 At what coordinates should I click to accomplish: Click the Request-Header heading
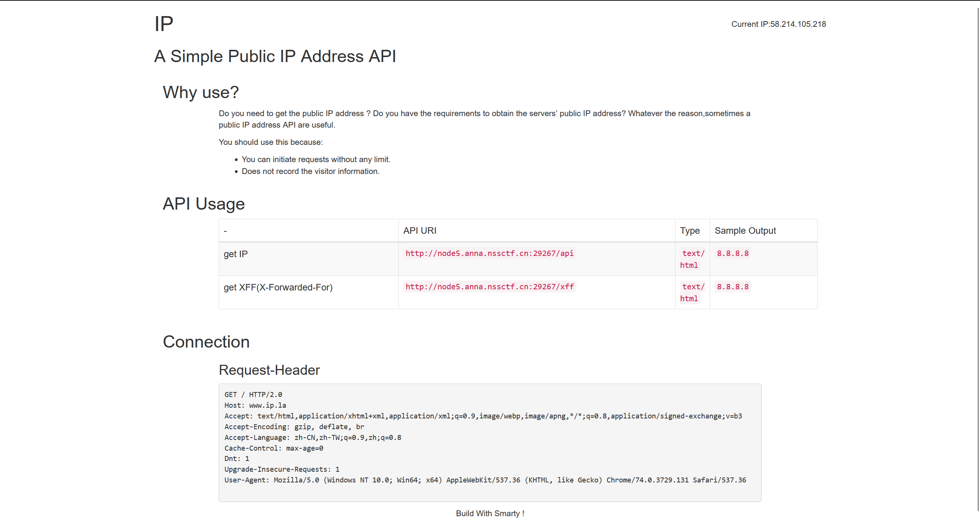tap(269, 370)
